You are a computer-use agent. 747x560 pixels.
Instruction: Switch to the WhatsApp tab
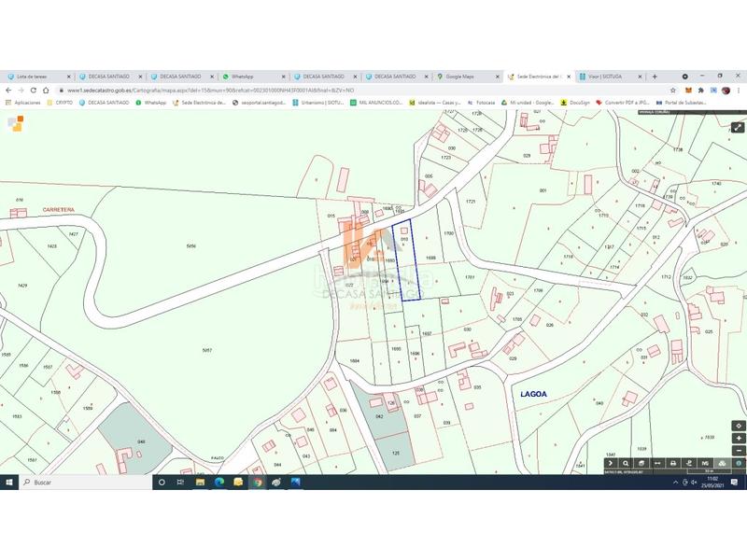(243, 77)
